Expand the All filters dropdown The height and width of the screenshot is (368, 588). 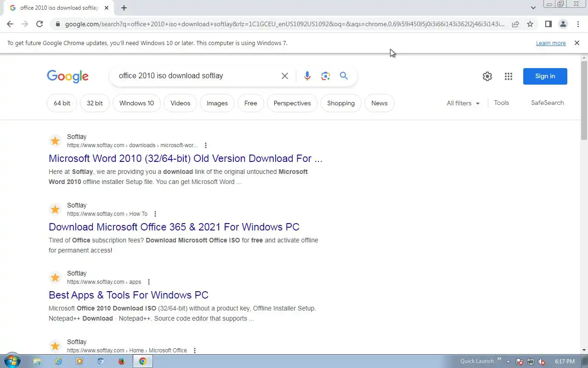463,103
